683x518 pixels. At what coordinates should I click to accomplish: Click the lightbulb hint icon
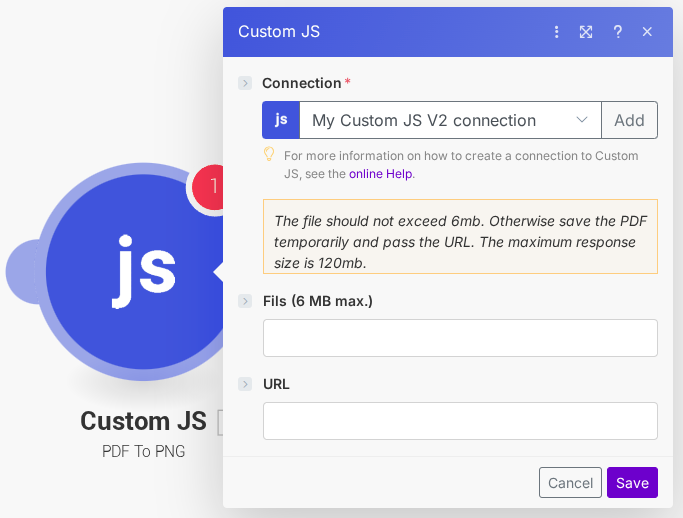[x=269, y=154]
